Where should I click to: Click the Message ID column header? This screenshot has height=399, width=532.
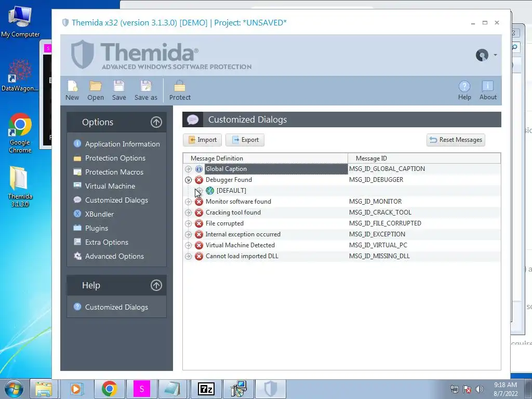click(x=424, y=158)
